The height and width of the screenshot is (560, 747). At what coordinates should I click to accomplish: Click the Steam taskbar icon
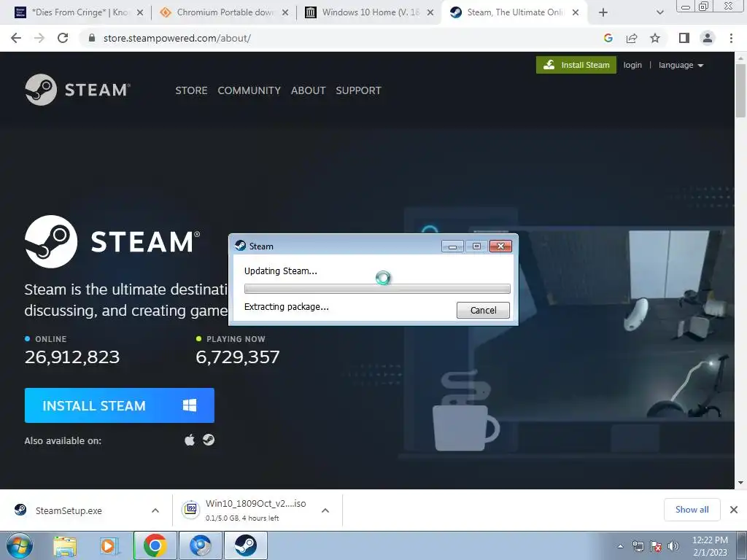click(x=245, y=545)
